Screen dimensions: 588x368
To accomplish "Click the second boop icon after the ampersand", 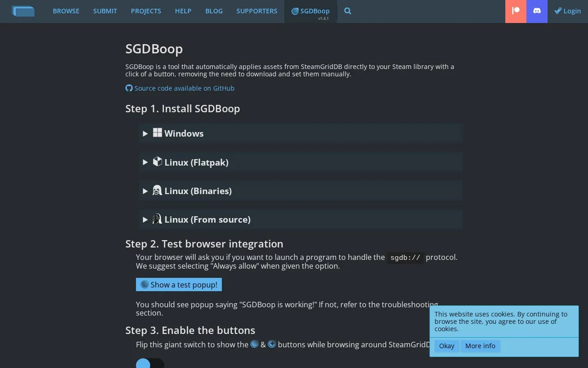I will point(272,344).
